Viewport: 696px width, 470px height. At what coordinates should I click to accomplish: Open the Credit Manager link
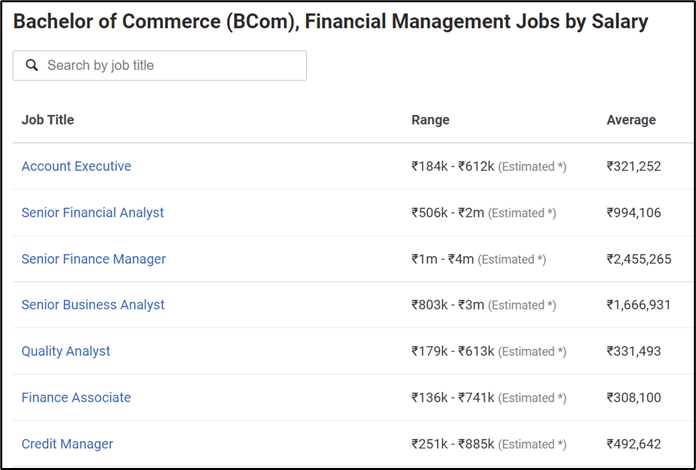click(x=67, y=444)
